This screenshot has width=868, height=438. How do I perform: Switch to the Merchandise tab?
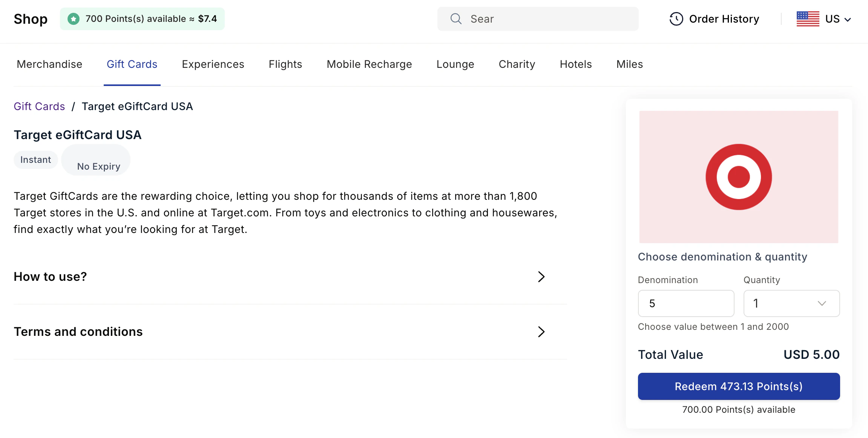click(49, 64)
